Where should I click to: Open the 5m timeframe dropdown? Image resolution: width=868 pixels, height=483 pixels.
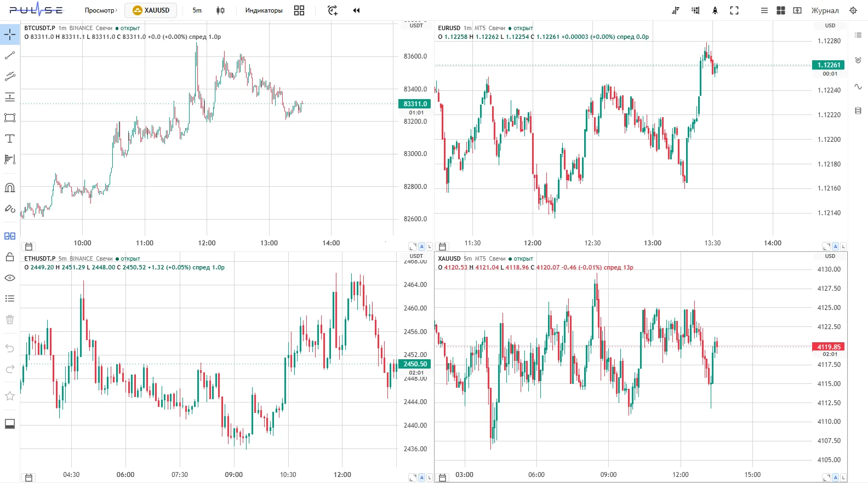197,10
